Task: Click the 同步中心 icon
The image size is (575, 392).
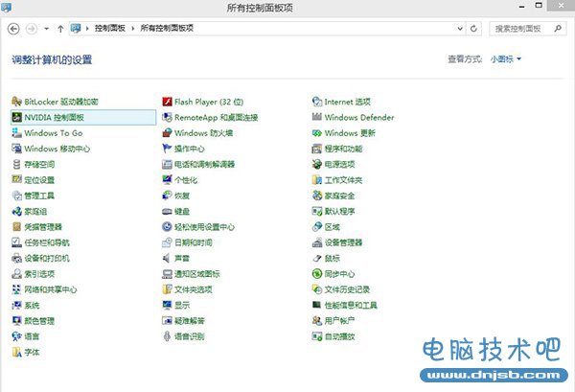Action: (317, 274)
